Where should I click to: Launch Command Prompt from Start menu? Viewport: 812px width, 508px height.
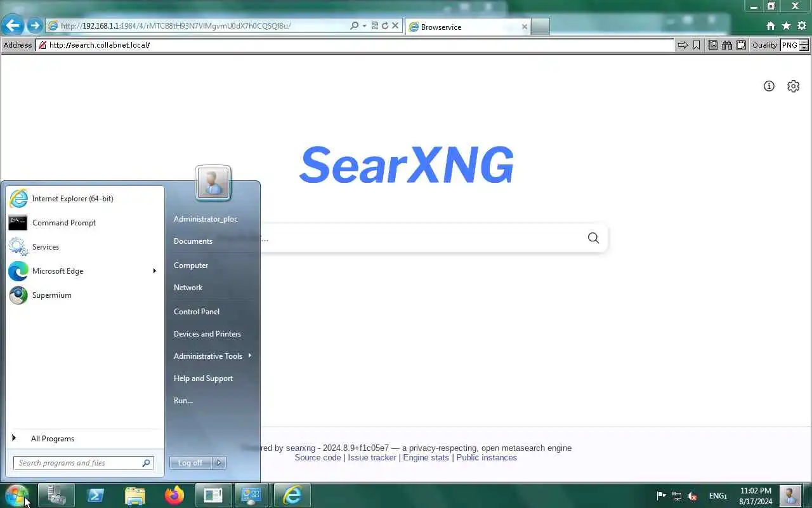point(84,223)
